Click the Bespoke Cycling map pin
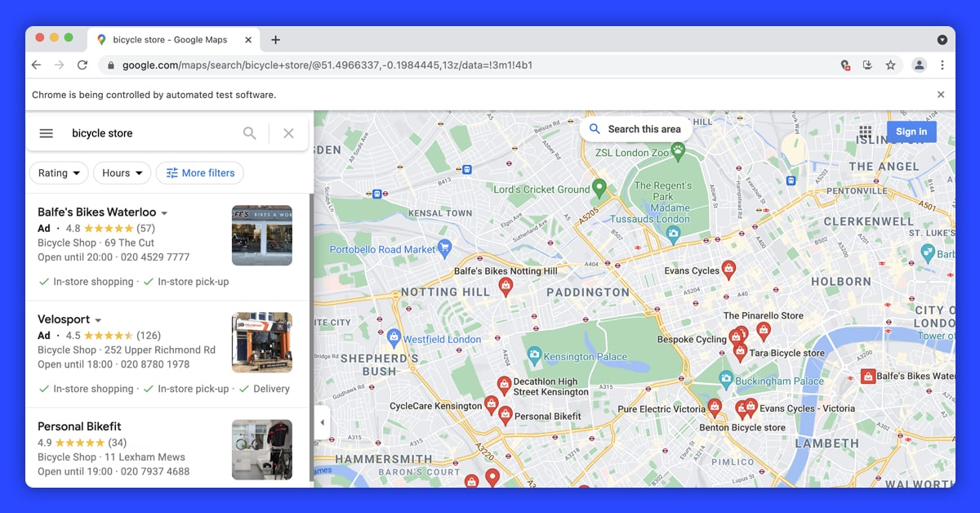980x513 pixels. pyautogui.click(x=735, y=337)
